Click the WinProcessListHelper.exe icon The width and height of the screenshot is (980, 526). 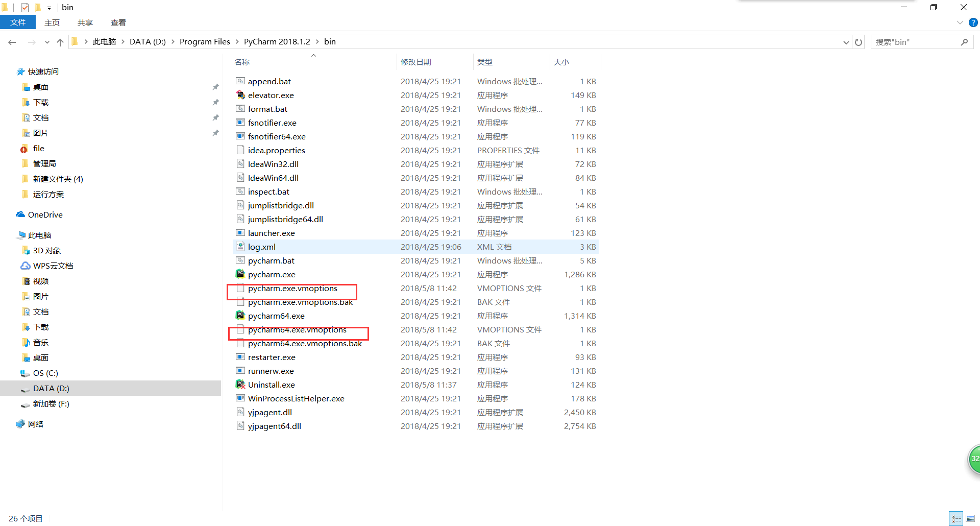coord(240,398)
